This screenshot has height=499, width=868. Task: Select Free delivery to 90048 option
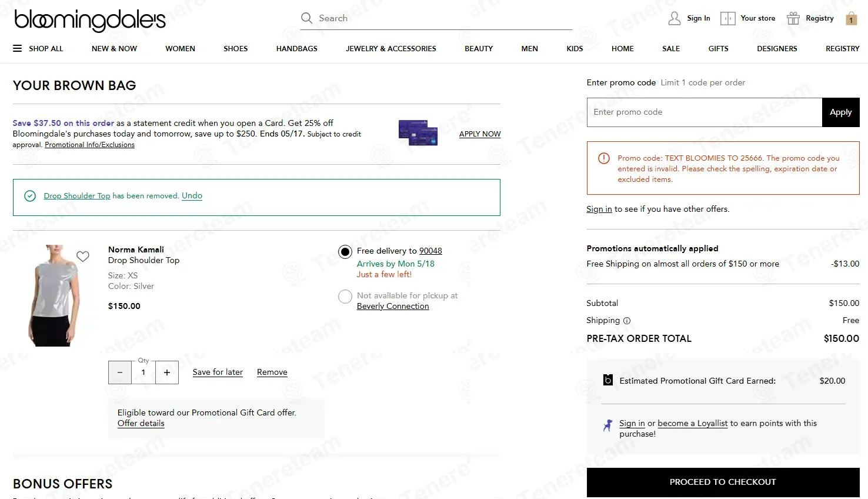[345, 252]
